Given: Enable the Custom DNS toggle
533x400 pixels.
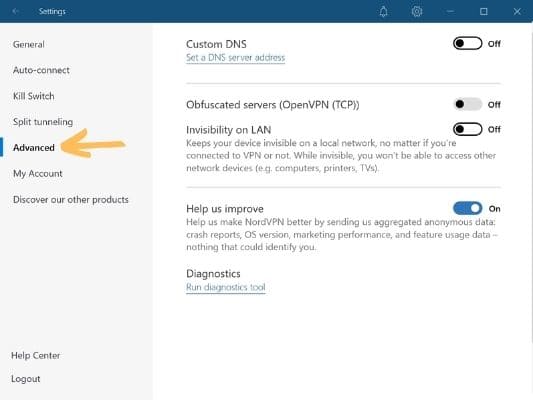Looking at the screenshot, I should 467,44.
